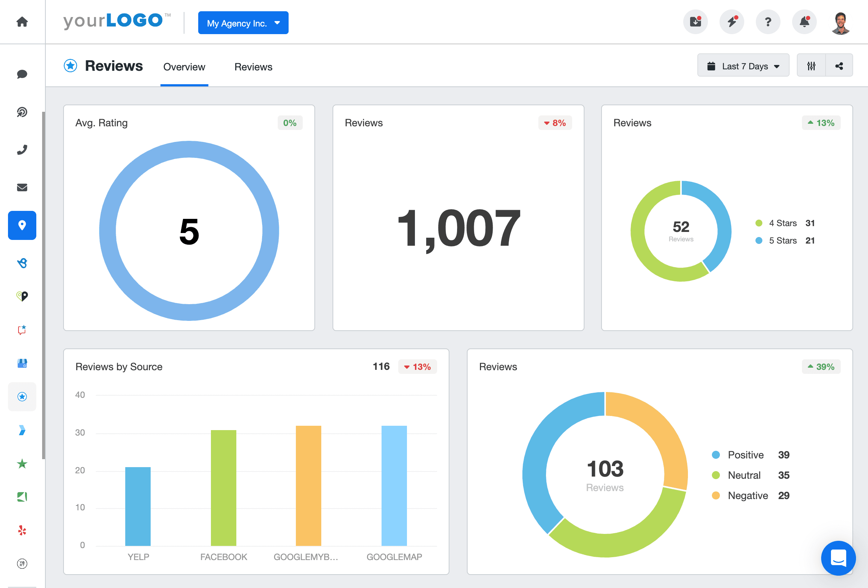Viewport: 868px width, 588px height.
Task: Open the live chat support button
Action: (838, 558)
